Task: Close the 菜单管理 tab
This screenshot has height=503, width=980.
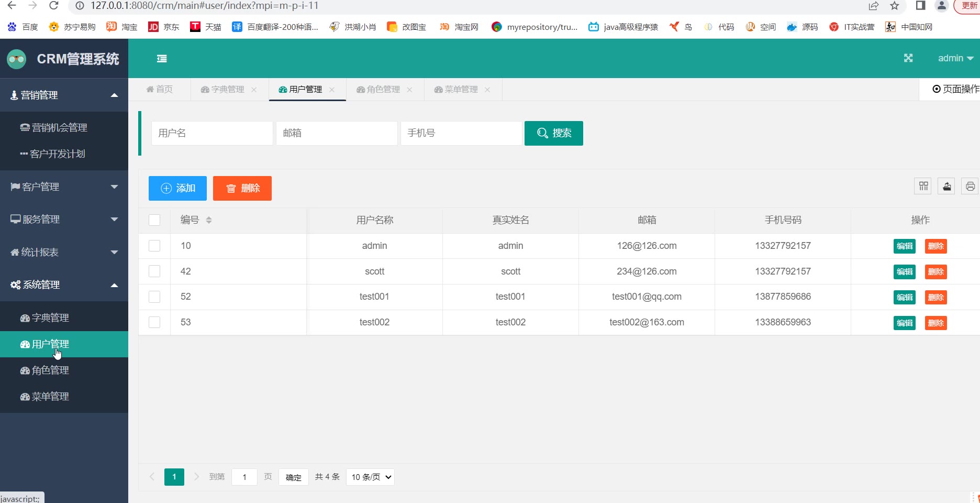Action: [487, 90]
